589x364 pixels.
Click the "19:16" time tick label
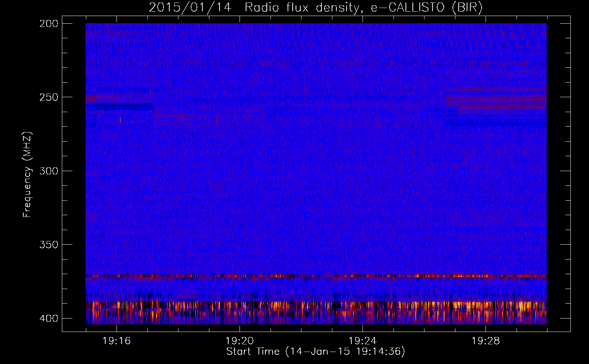[x=116, y=341]
